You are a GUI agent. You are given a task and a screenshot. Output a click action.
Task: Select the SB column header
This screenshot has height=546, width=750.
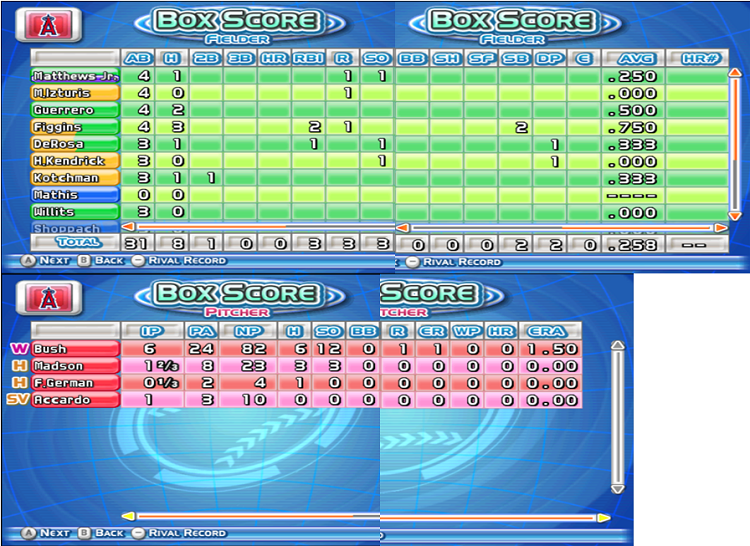click(x=516, y=58)
